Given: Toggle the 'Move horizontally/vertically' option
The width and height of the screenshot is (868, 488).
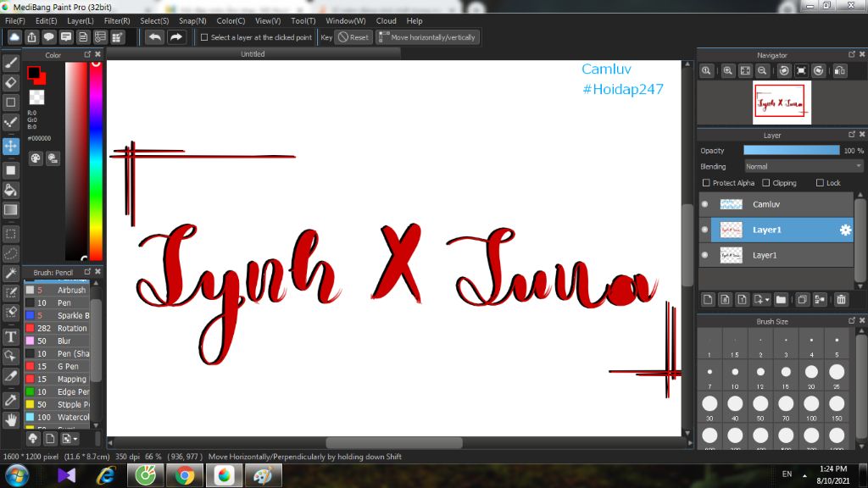Looking at the screenshot, I should pos(427,37).
